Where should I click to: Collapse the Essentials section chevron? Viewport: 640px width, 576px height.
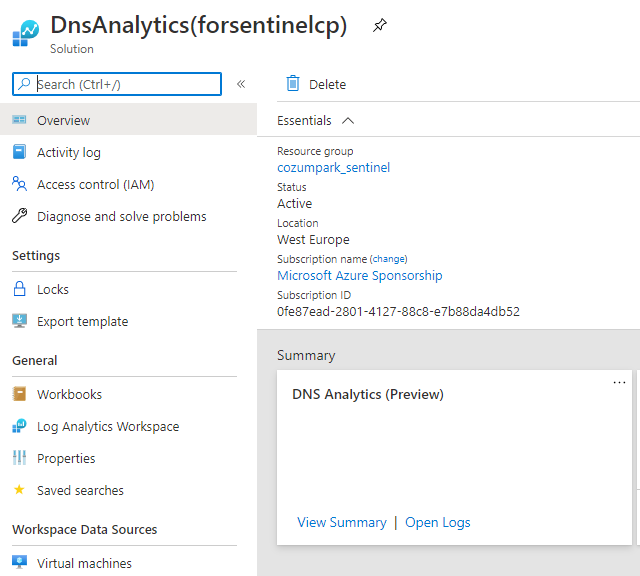pos(348,121)
